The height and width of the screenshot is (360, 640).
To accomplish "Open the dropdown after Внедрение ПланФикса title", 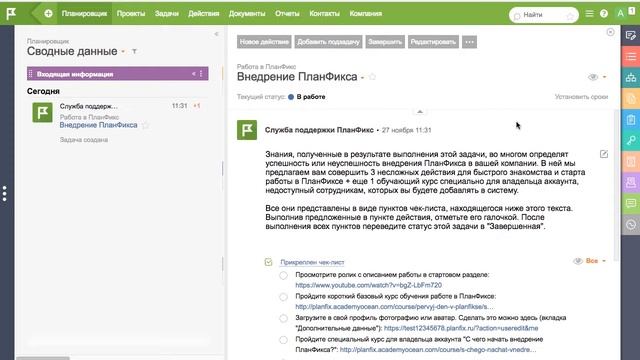I will click(x=362, y=78).
